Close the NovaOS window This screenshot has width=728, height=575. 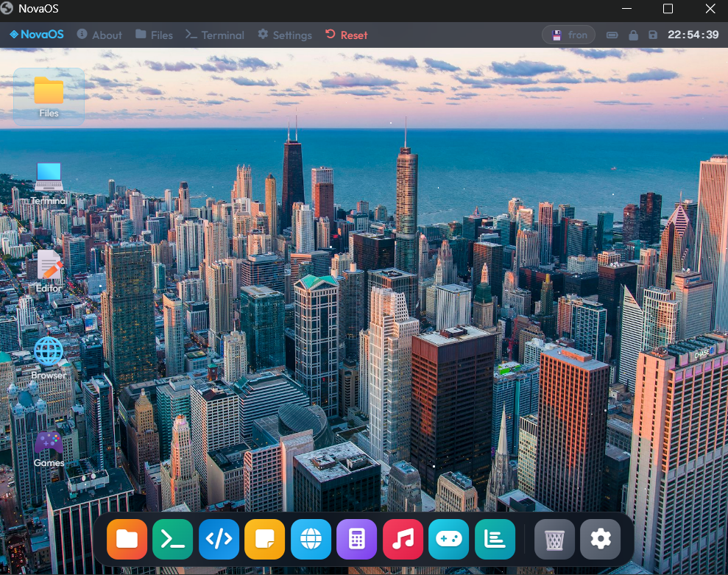[710, 9]
